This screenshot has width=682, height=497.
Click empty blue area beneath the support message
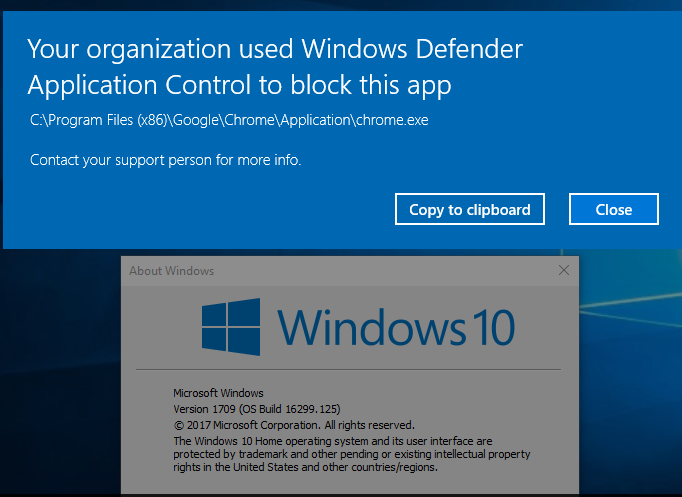196,209
